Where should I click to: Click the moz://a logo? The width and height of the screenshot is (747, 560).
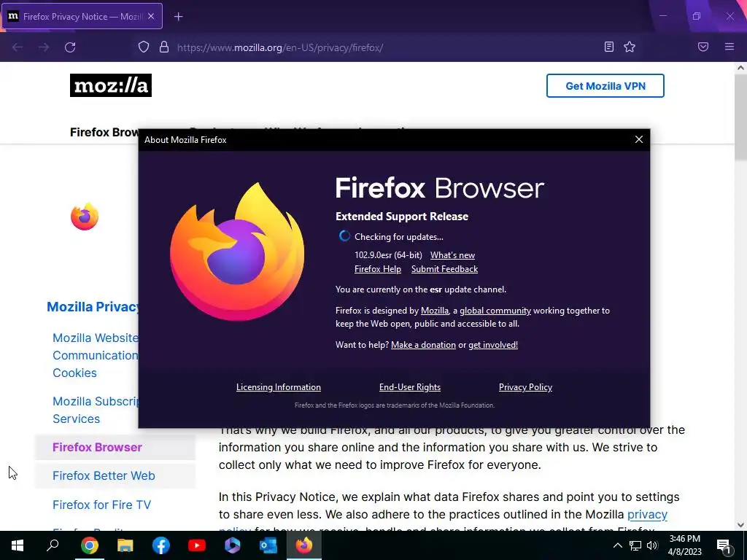(x=111, y=85)
